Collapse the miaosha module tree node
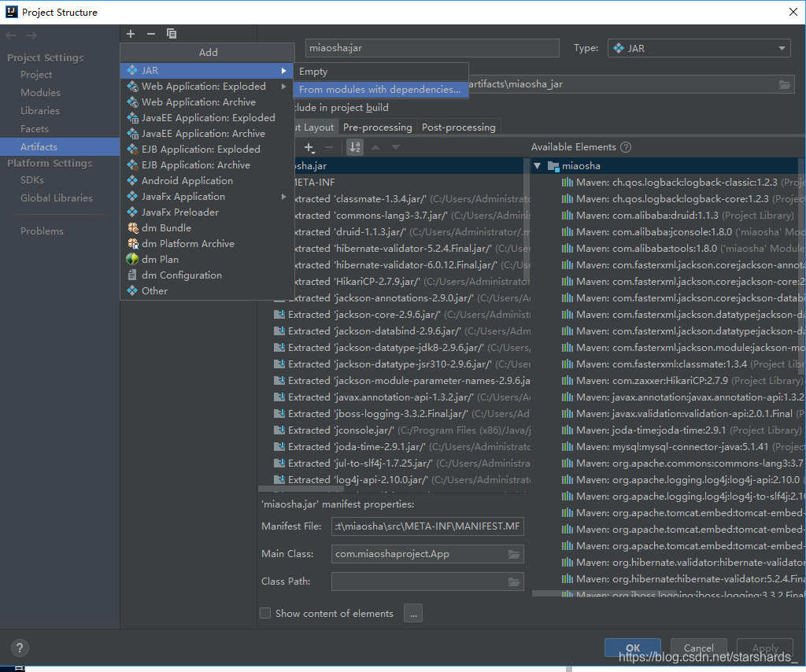The width and height of the screenshot is (806, 672). click(537, 166)
